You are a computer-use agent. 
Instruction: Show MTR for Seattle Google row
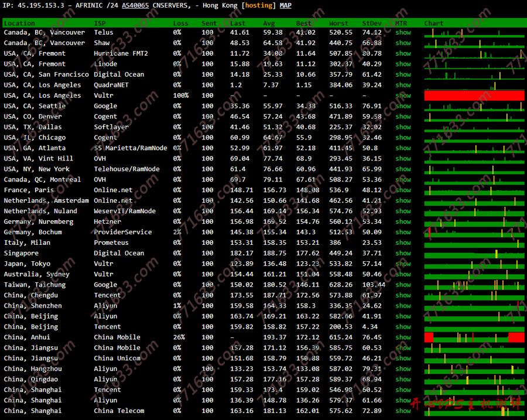tap(403, 106)
